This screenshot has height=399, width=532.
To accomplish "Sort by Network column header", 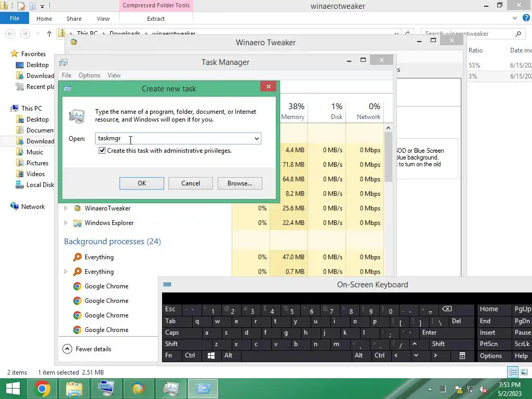I will tap(368, 111).
